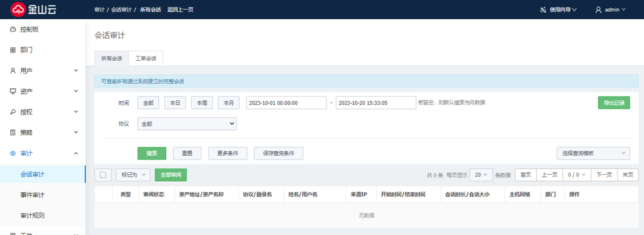The image size is (644, 235).
Task: Click the end time field 2023-10-20 15:33:05
Action: click(376, 103)
